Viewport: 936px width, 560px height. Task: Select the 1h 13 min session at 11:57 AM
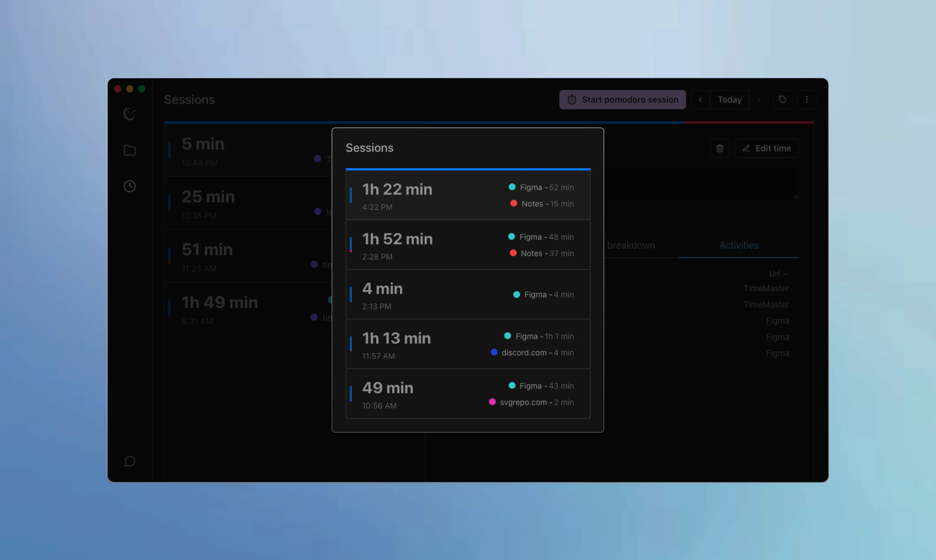point(468,344)
